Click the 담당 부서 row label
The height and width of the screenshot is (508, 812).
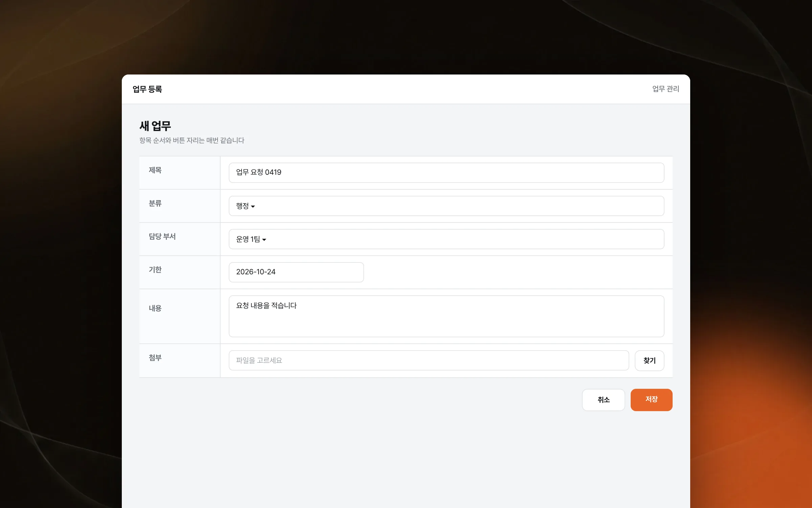(162, 237)
